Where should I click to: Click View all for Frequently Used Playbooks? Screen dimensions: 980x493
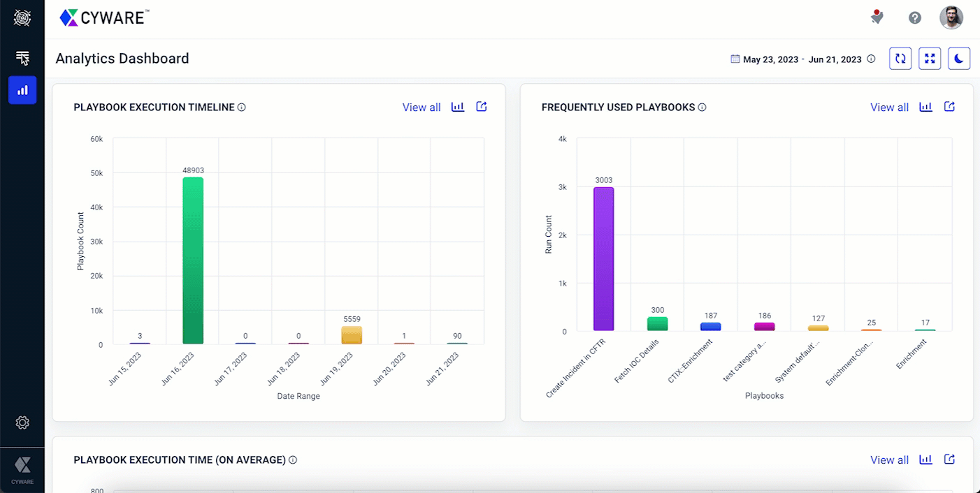(x=889, y=108)
